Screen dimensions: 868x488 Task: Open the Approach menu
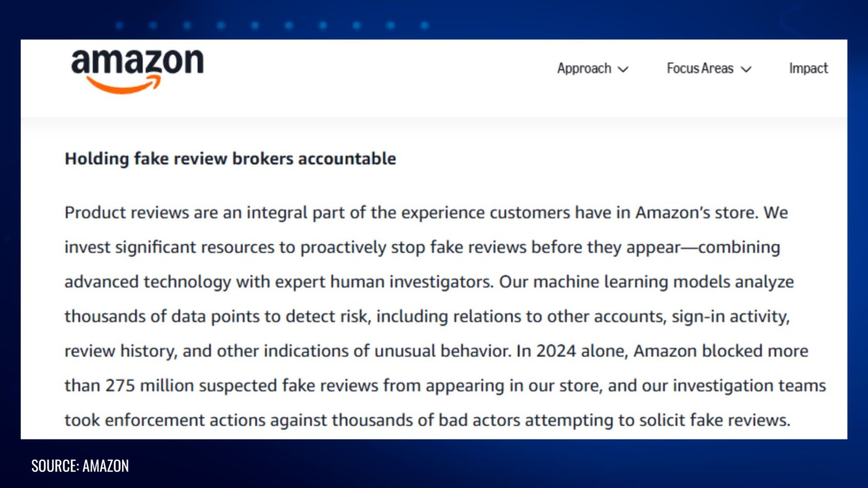[x=584, y=69]
